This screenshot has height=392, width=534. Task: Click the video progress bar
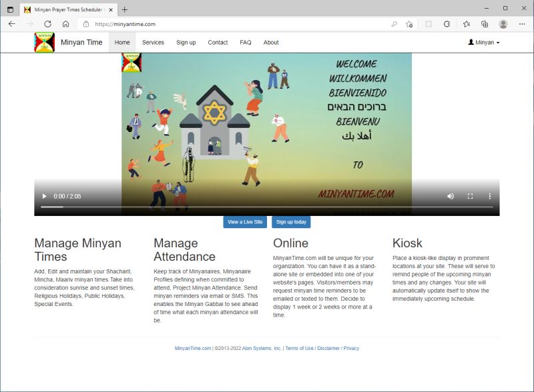[266, 207]
